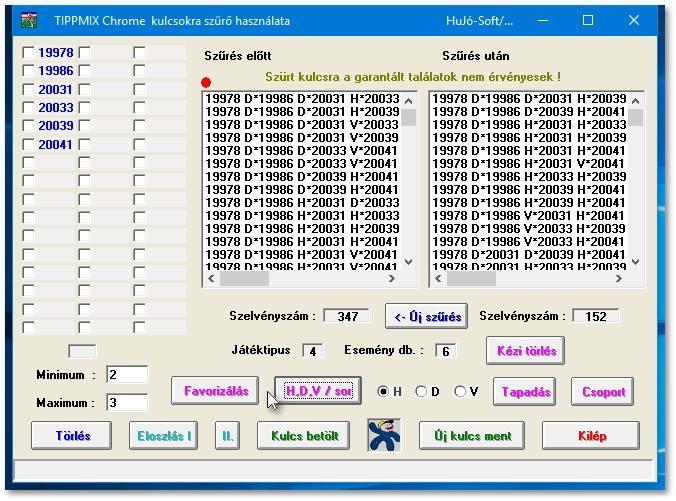
Task: Click right arrow of 'Szűrés után' horizontal scrollbar
Action: coord(619,279)
